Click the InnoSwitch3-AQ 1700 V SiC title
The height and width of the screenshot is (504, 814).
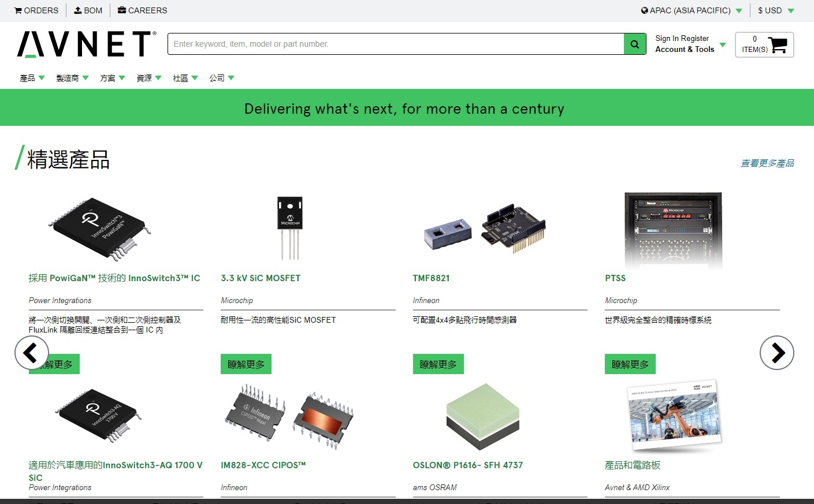116,471
